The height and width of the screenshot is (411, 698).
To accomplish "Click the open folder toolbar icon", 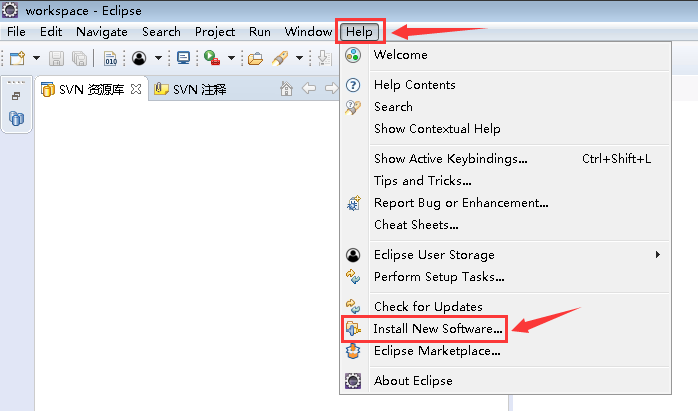I will pos(255,58).
